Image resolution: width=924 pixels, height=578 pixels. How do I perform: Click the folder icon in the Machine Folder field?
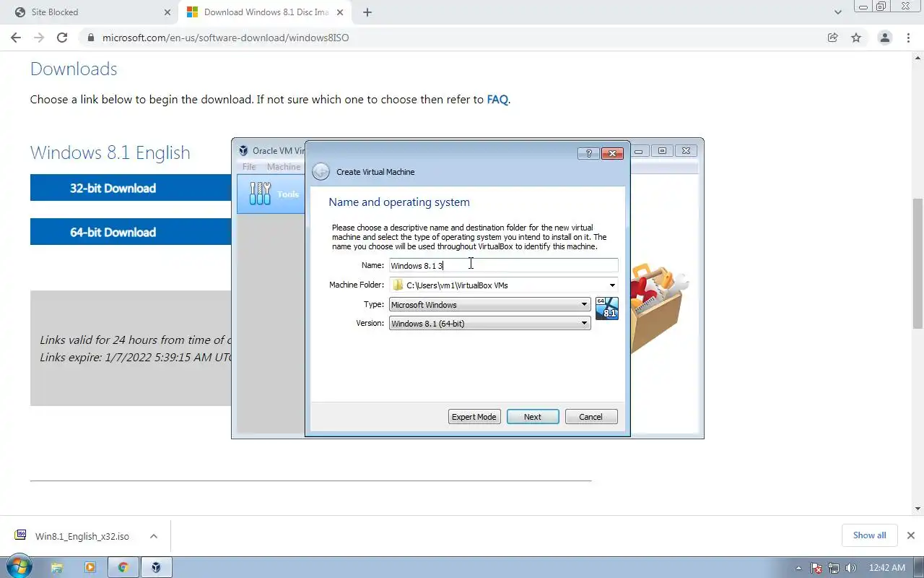pyautogui.click(x=398, y=285)
